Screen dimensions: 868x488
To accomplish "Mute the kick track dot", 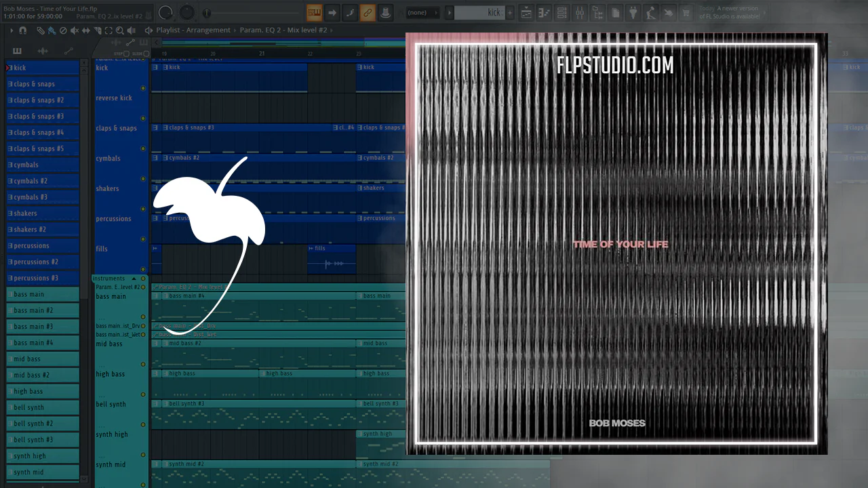I will 143,88.
